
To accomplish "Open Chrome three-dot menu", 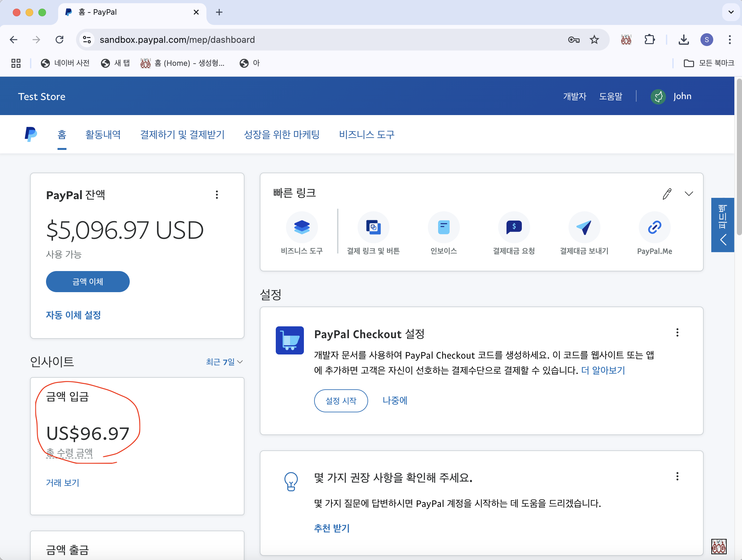I will coord(729,40).
